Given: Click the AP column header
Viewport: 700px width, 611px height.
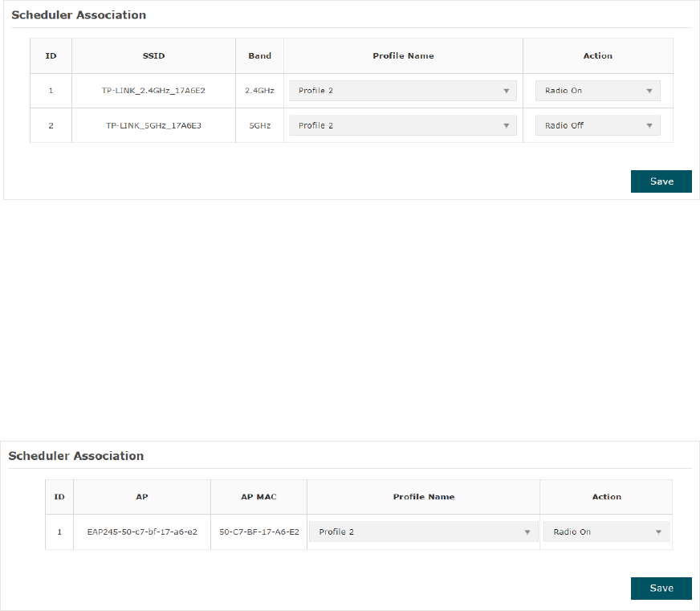Looking at the screenshot, I should click(142, 497).
